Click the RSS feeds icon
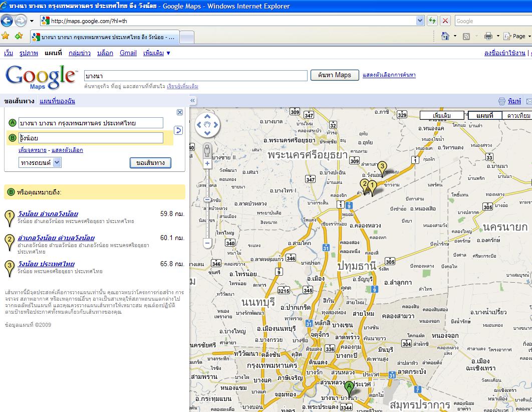 (466, 36)
